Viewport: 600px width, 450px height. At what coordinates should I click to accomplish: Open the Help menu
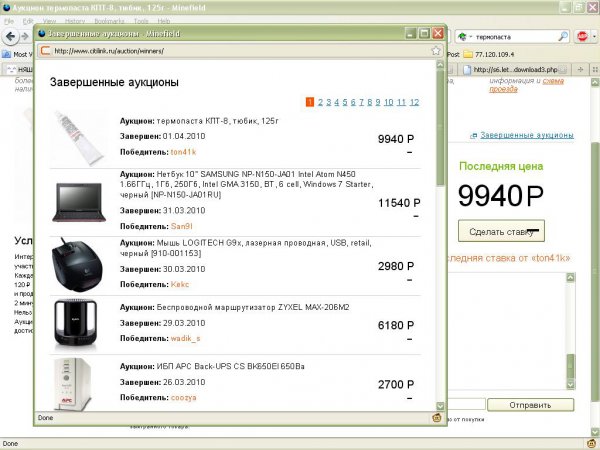point(163,21)
